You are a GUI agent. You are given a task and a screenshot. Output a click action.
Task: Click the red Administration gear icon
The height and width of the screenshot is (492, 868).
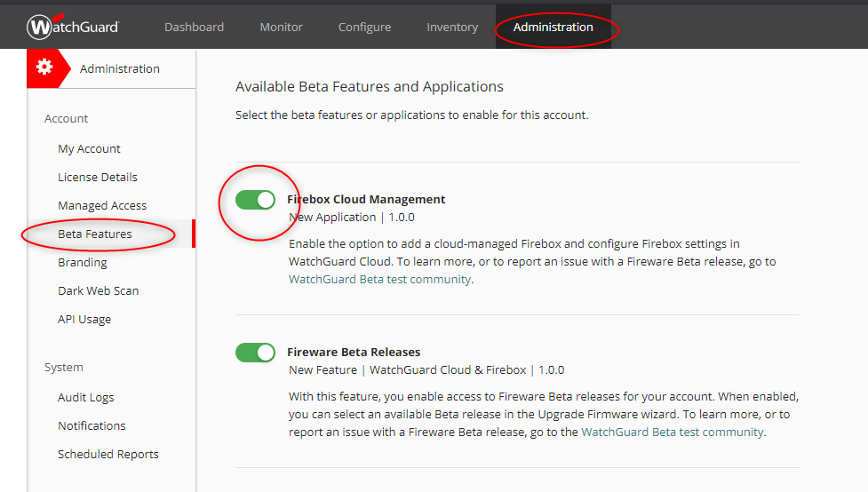44,67
